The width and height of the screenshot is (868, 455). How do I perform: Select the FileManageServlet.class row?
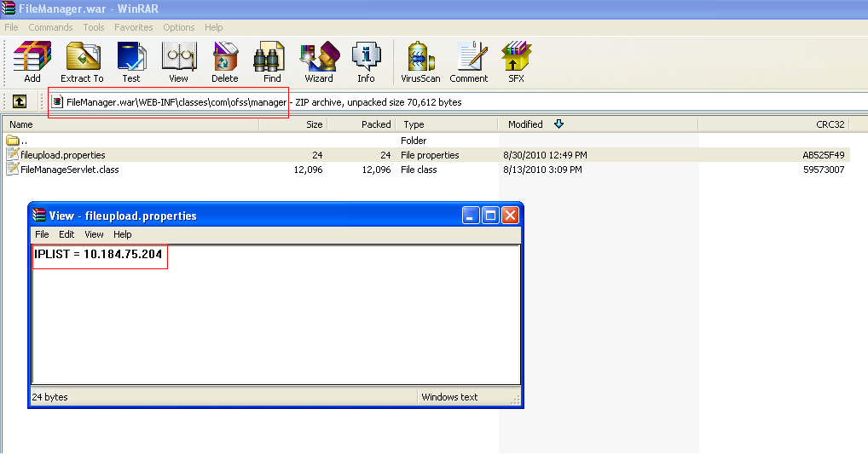pos(425,170)
